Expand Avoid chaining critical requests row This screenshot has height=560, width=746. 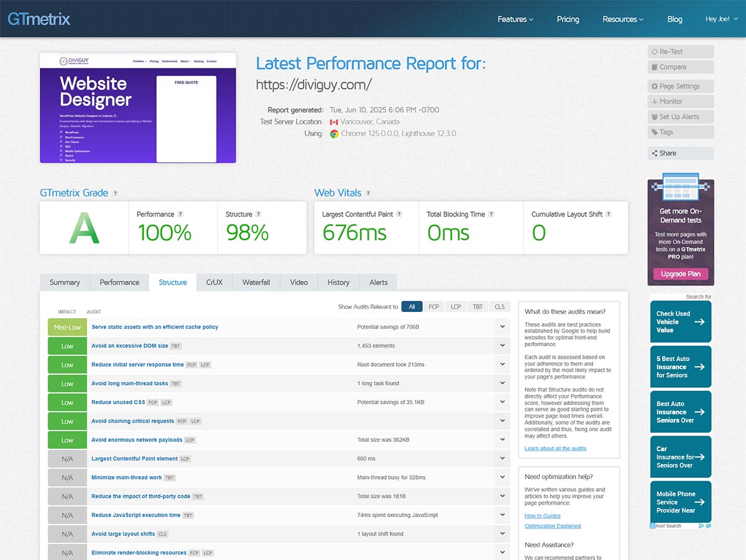(502, 421)
